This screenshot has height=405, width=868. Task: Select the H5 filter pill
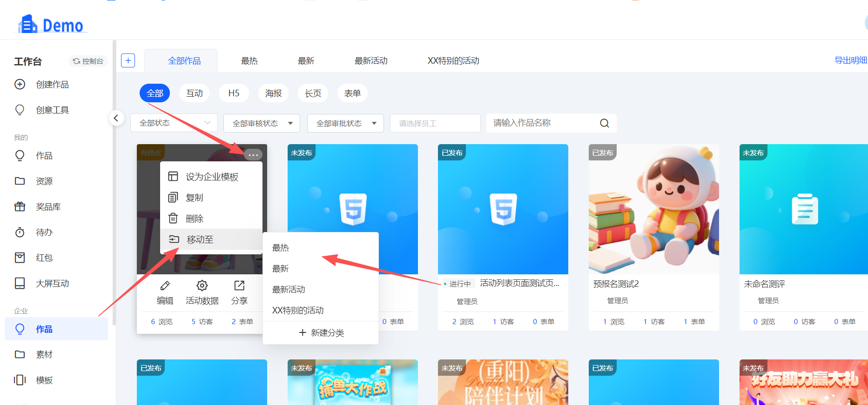click(234, 93)
